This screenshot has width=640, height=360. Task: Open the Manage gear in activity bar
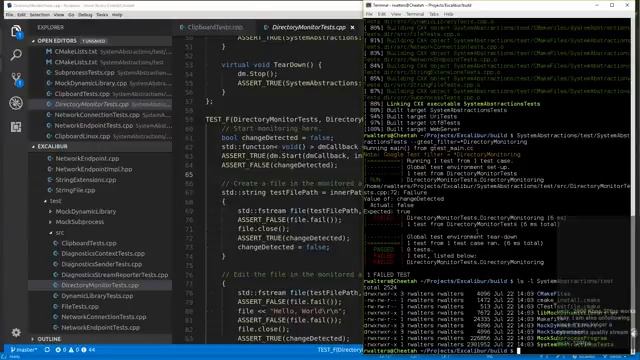(x=16, y=333)
